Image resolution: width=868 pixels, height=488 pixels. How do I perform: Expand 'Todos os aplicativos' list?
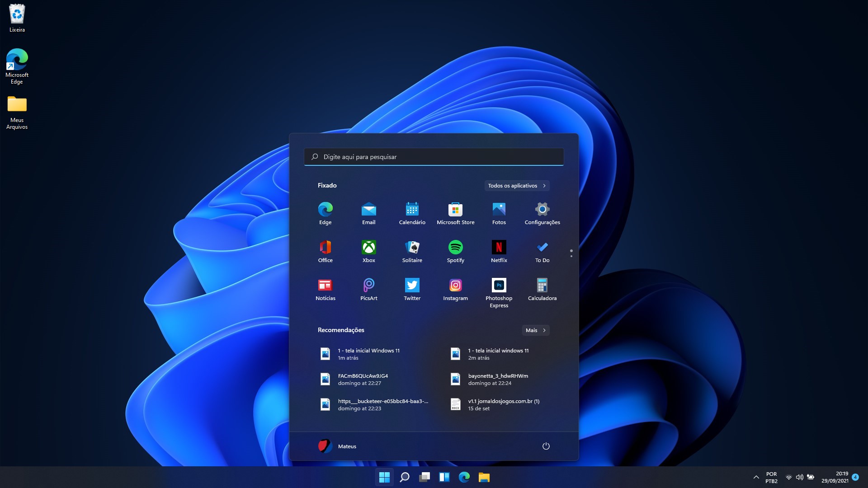[516, 185]
